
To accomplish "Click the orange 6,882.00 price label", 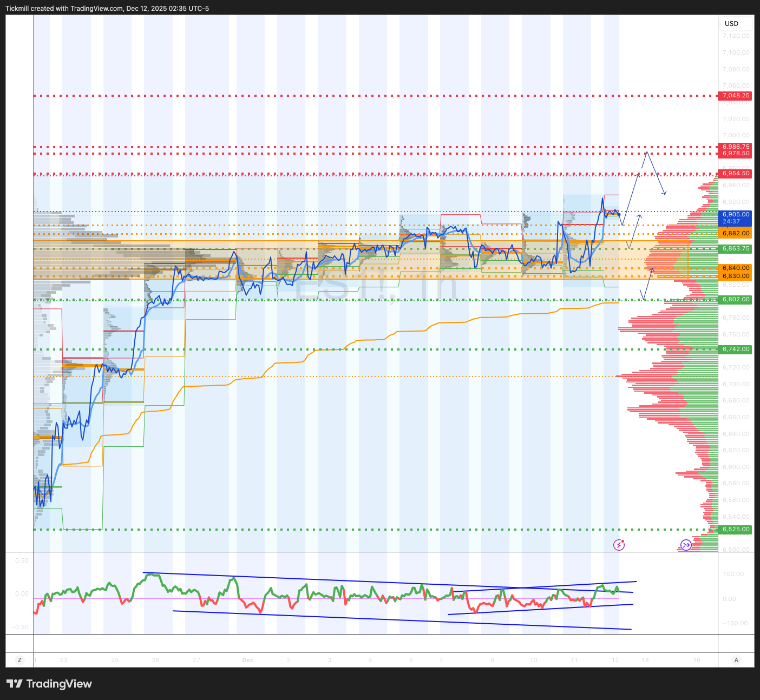I will coord(736,233).
